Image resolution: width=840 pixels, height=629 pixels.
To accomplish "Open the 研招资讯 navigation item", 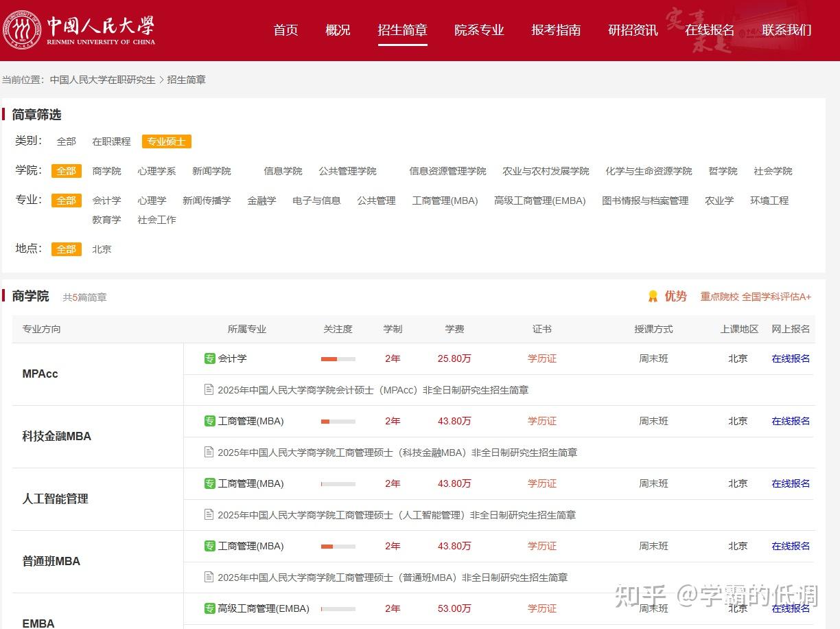I will (633, 30).
